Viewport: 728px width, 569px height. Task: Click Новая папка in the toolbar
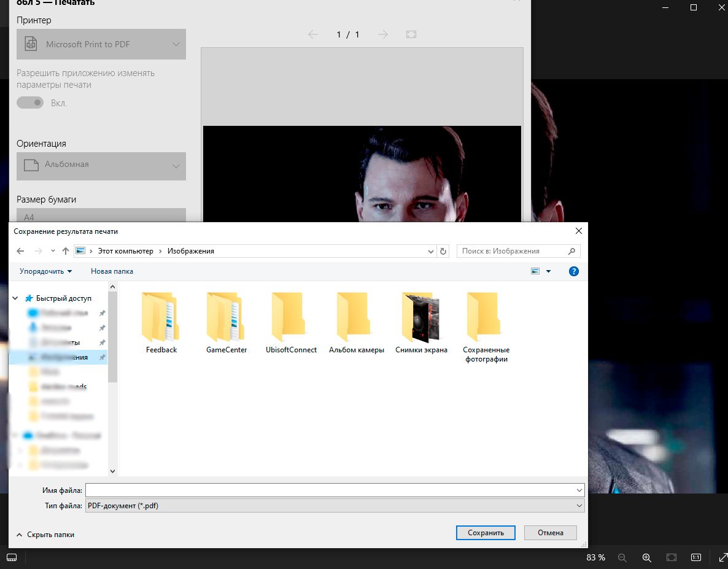point(112,271)
